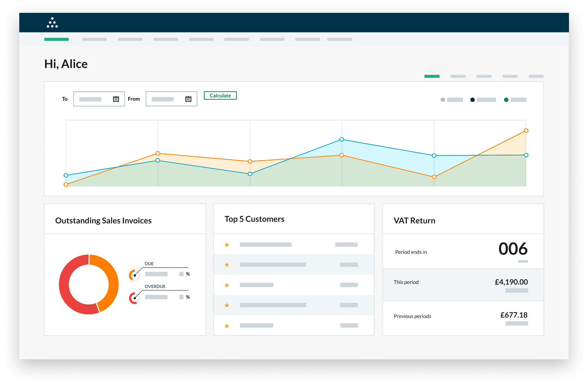588x385 pixels.
Task: Toggle the navy legend series above the chart
Action: 472,100
